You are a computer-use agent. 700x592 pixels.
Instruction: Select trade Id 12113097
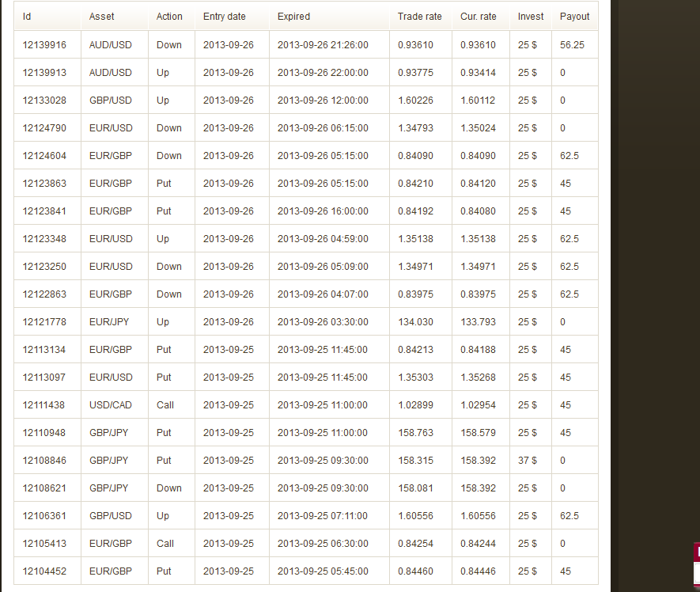coord(44,377)
